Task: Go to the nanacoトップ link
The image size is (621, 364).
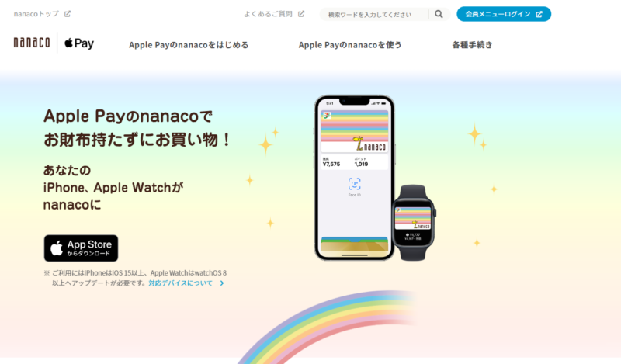Action: [x=36, y=14]
